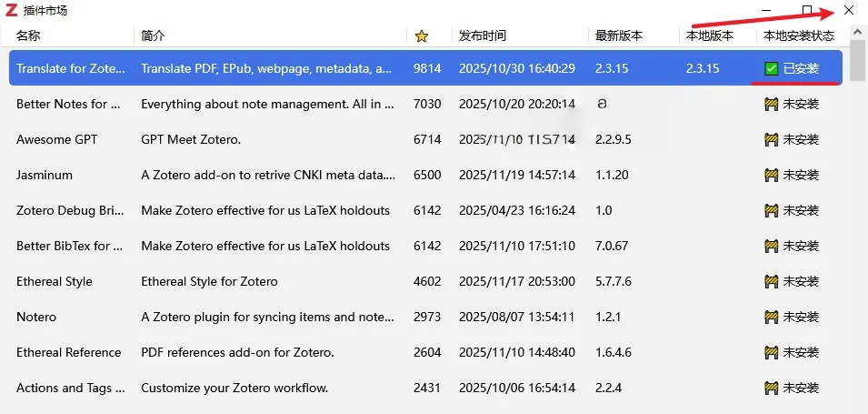Select the Awesome GPT plugin name

pos(57,139)
